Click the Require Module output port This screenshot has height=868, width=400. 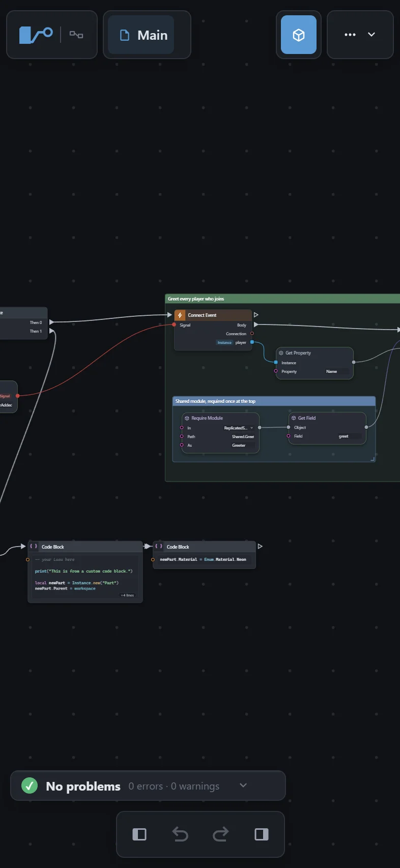click(x=260, y=427)
